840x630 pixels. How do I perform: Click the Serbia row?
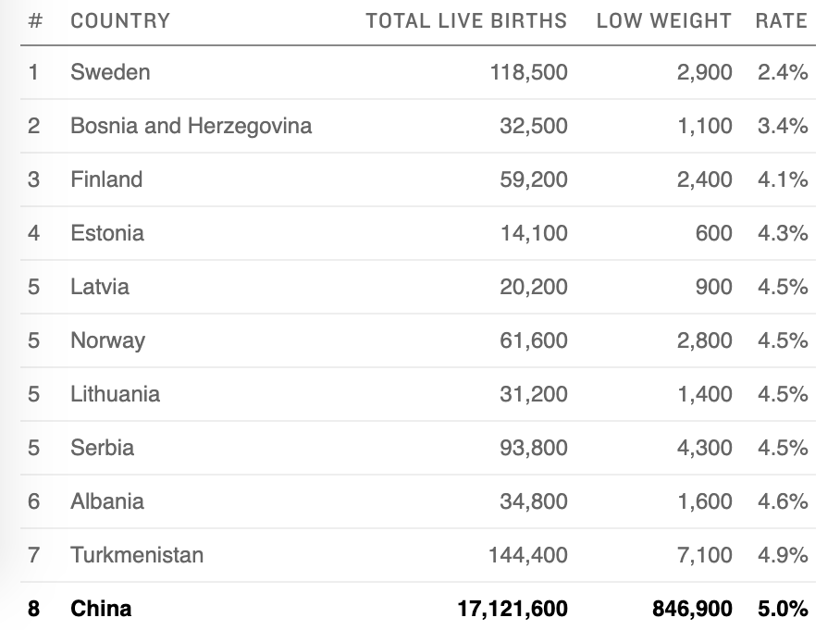pyautogui.click(x=102, y=448)
